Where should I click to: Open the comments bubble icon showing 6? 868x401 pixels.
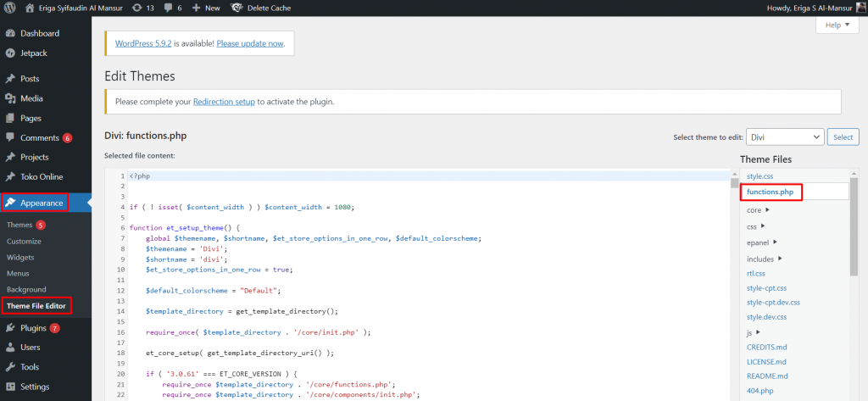click(168, 8)
